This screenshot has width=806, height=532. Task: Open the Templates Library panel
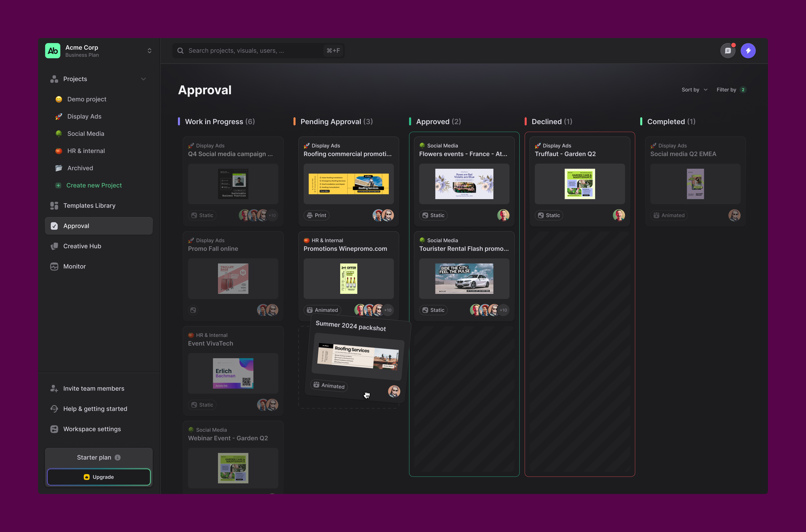click(x=89, y=205)
